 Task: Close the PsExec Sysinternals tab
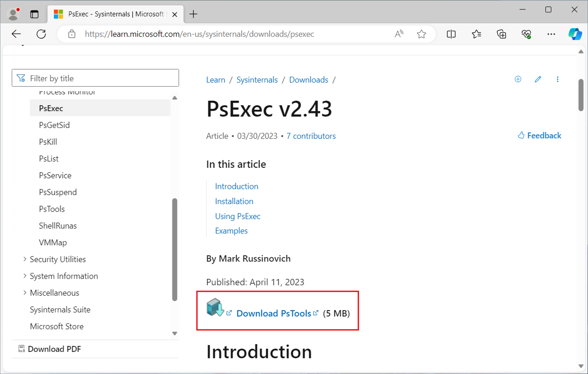coord(174,14)
